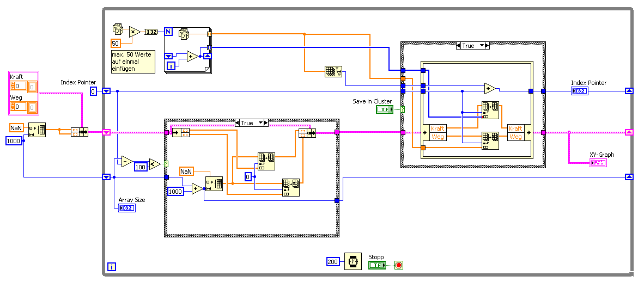Click the Weg numeric increment stepper
Viewport: 644px width, 288px height.
tap(13, 106)
